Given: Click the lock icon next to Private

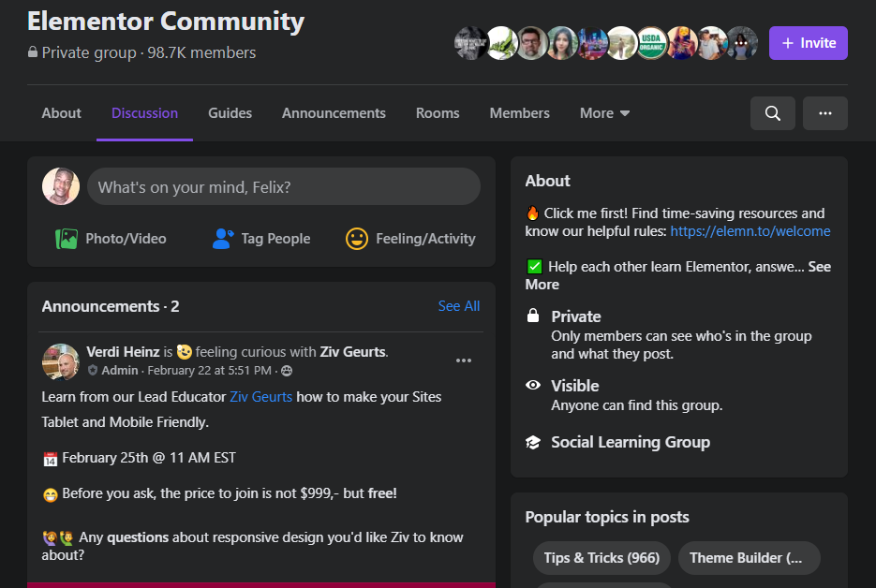Looking at the screenshot, I should pos(533,316).
